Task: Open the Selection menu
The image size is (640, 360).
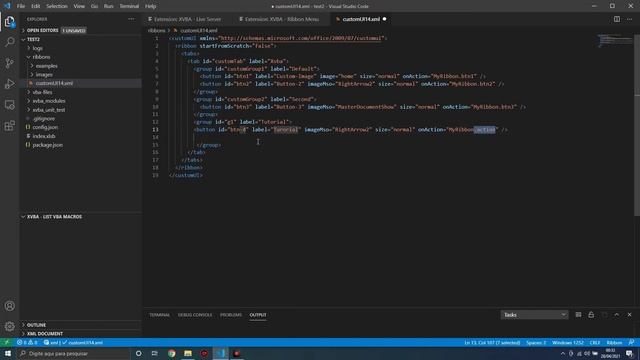Action: (x=57, y=6)
